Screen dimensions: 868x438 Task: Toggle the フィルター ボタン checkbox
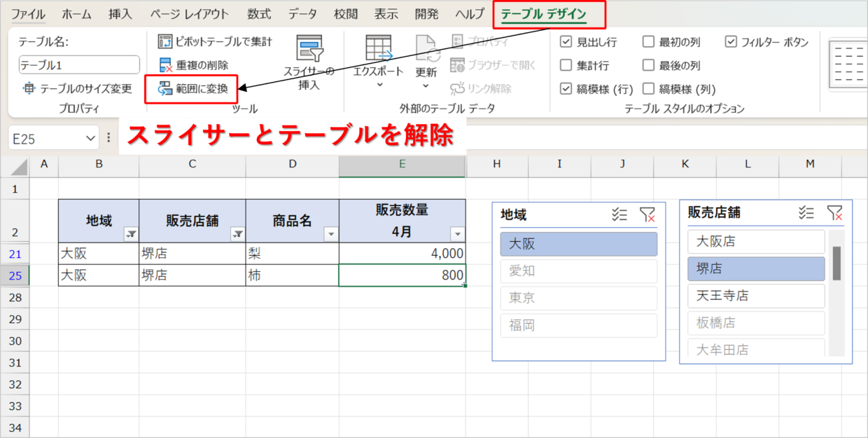pyautogui.click(x=731, y=42)
